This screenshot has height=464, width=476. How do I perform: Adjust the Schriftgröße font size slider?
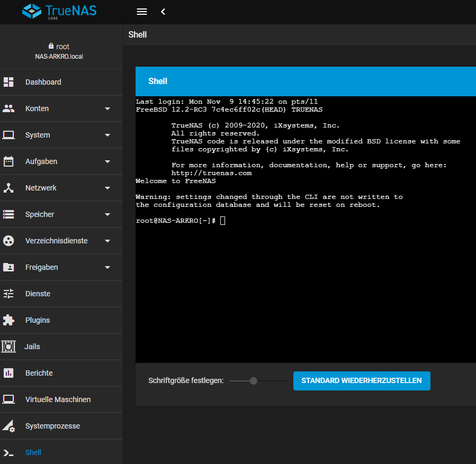pos(258,380)
